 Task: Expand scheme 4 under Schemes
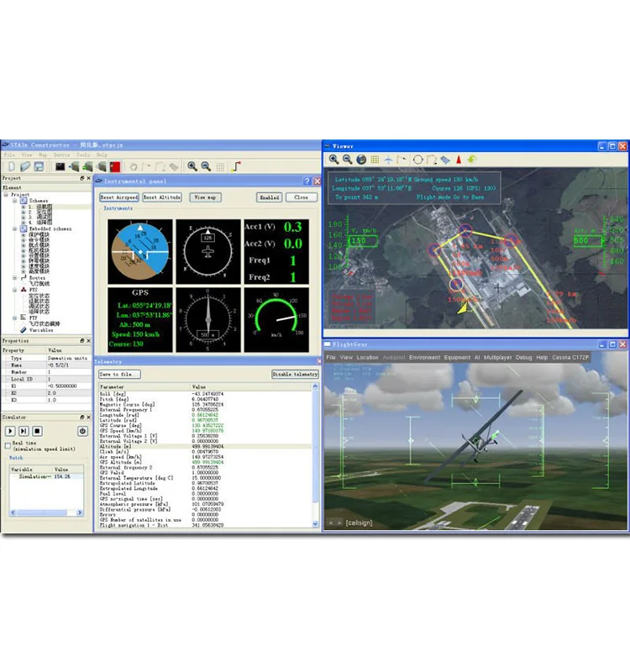coord(24,223)
